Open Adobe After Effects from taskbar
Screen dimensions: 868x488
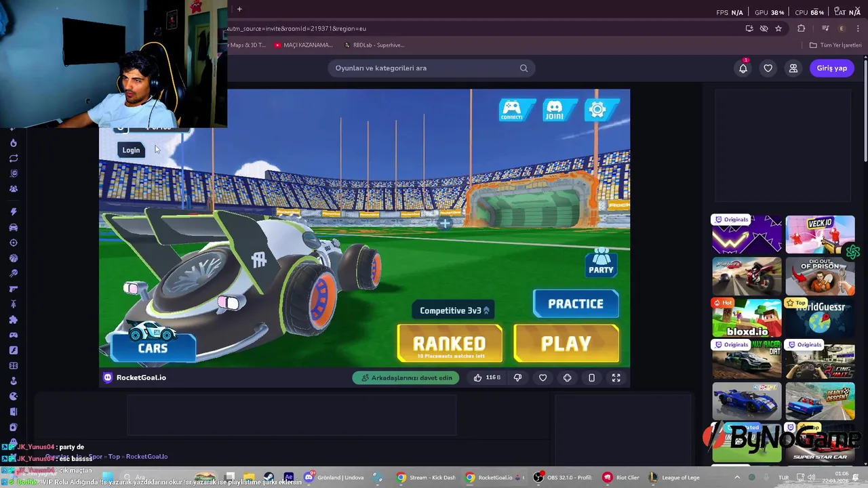[289, 477]
